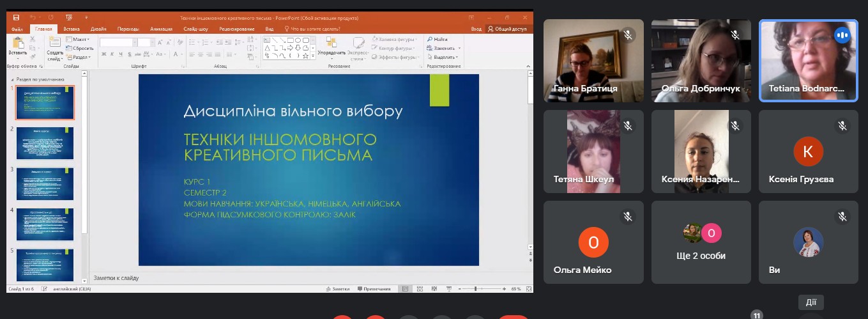Click the Find (Найти) magnifier button
The image size is (868, 319).
(438, 39)
